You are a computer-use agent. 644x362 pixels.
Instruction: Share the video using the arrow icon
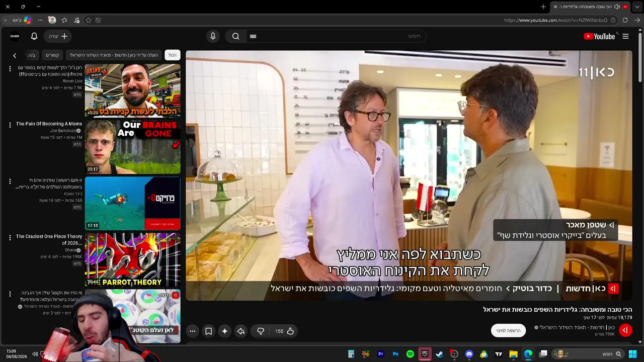coord(241,331)
